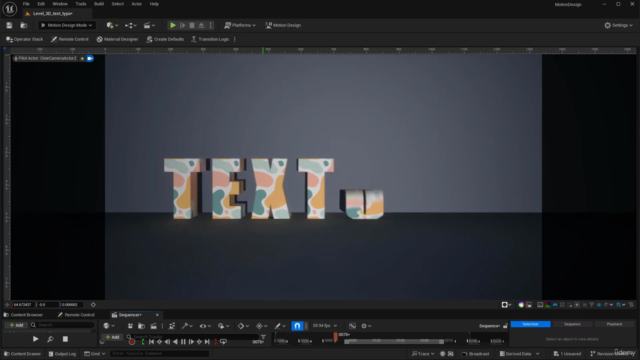The image size is (640, 360).
Task: Click the Sequencer find in content browser icon
Action: click(x=141, y=326)
